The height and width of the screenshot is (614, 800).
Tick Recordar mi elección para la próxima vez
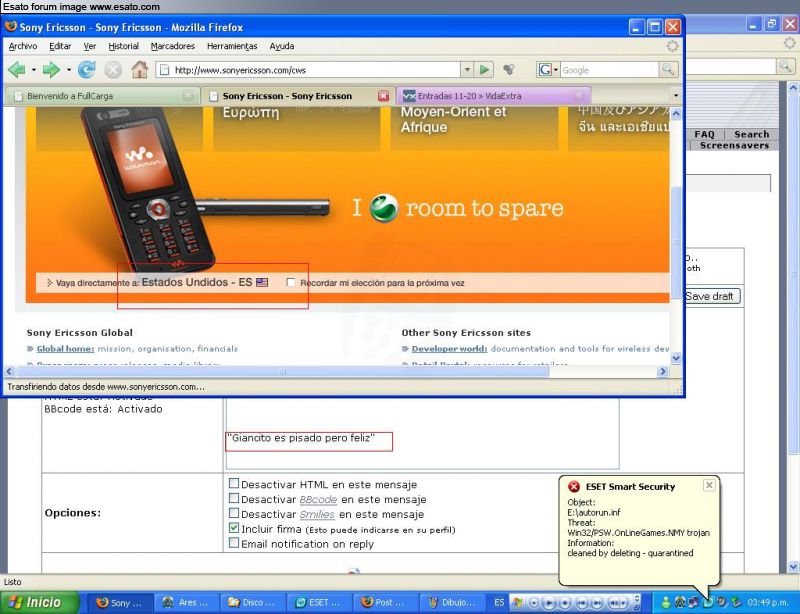tap(290, 282)
